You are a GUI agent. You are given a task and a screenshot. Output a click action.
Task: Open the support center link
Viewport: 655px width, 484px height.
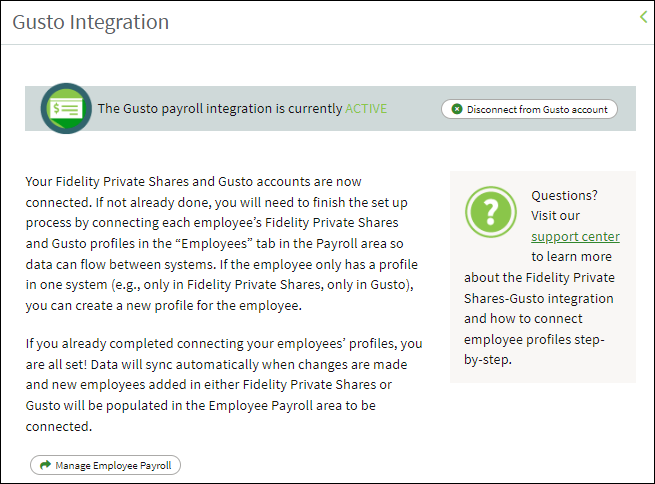click(x=575, y=236)
